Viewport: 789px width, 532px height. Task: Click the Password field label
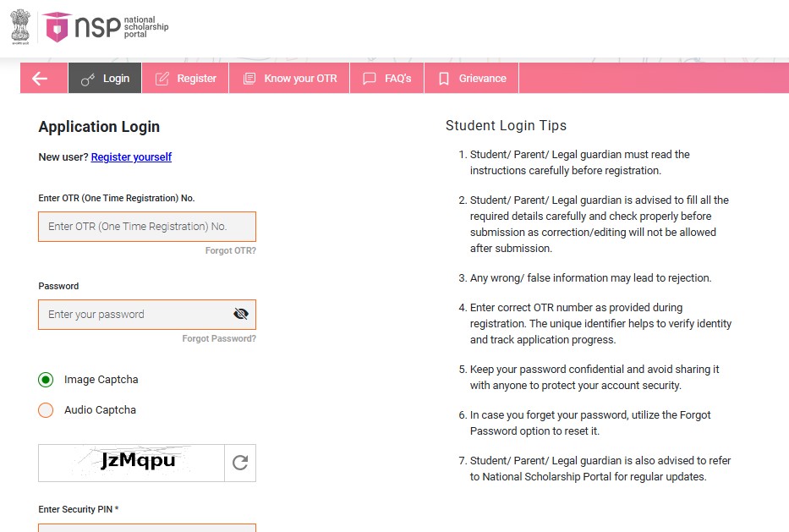(58, 286)
